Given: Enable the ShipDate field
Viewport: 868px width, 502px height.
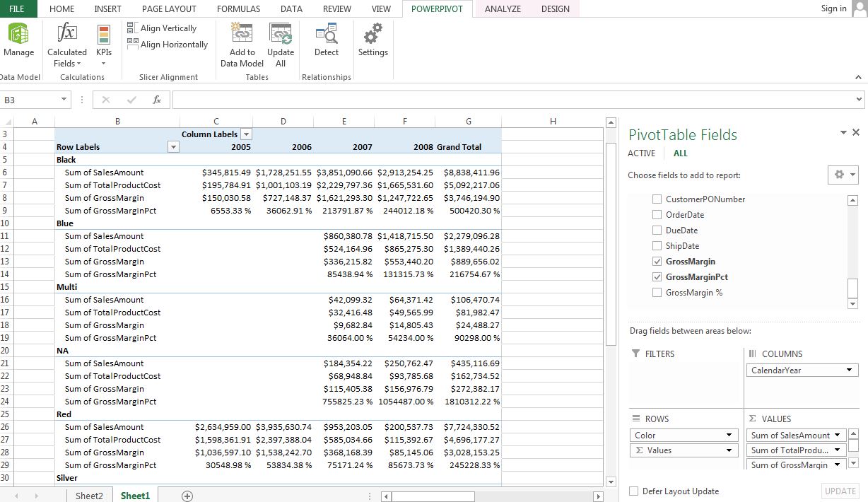Looking at the screenshot, I should coord(656,245).
